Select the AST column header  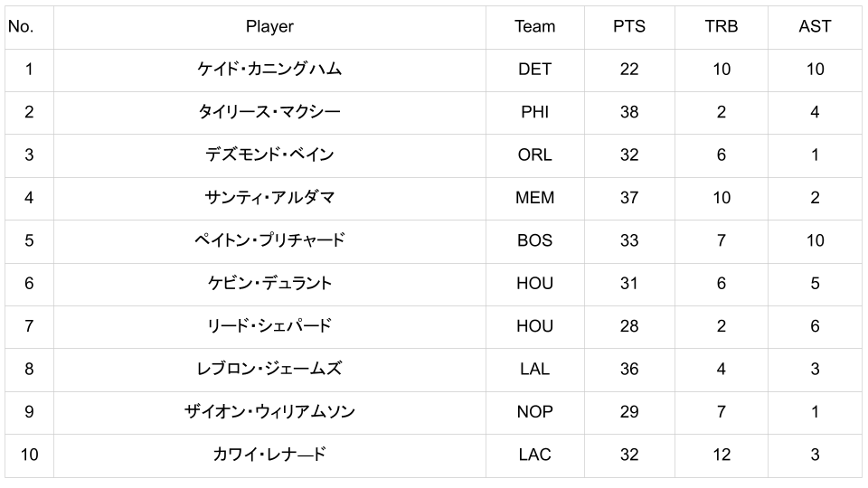point(815,27)
